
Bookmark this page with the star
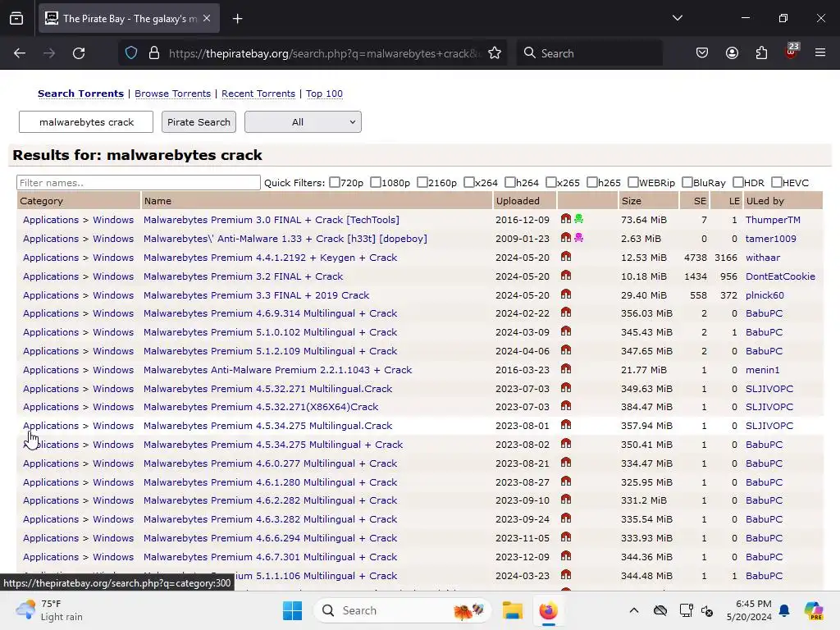coord(495,53)
